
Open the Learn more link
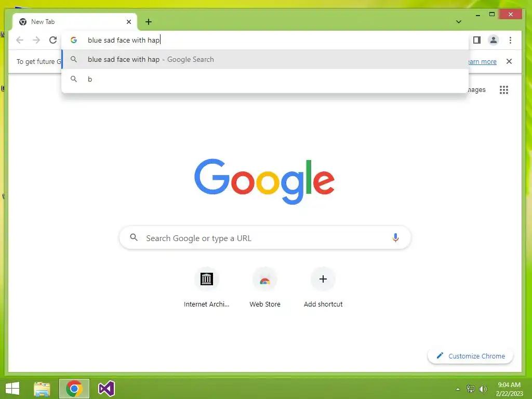coord(482,61)
